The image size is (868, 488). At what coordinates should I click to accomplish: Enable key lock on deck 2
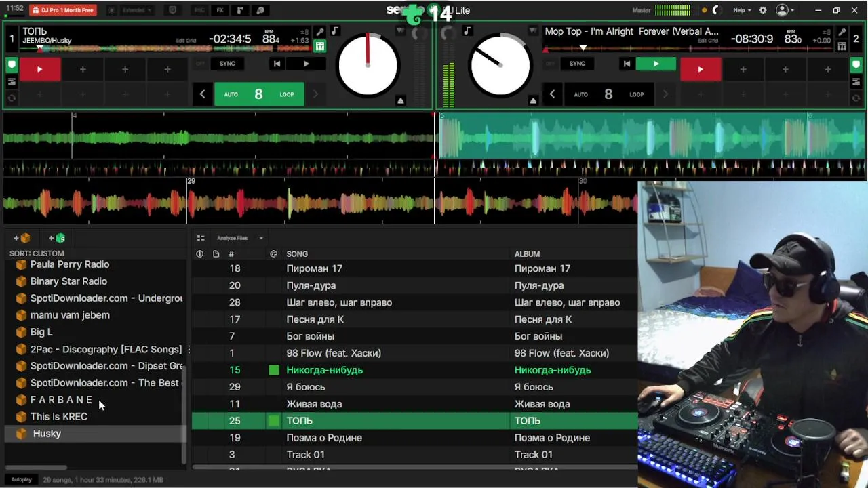(x=467, y=31)
